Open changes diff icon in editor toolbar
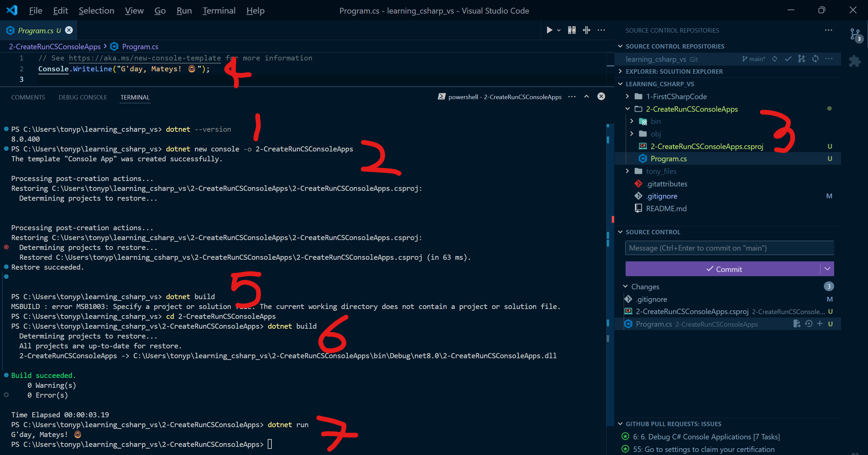 (572, 30)
